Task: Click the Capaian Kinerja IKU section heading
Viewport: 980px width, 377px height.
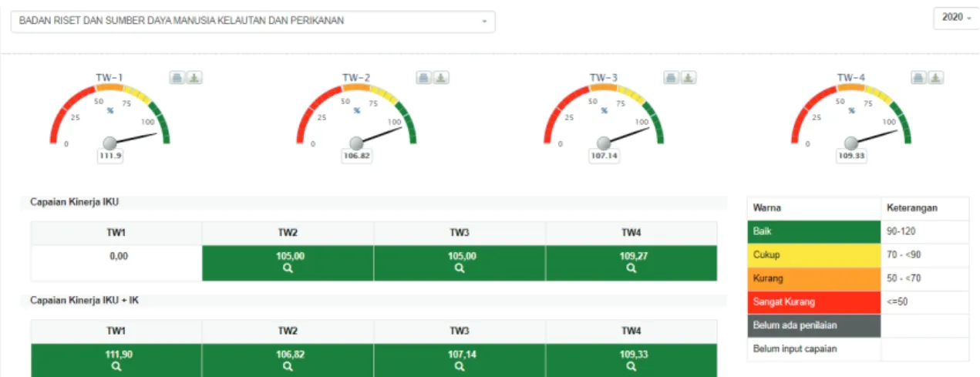Action: (75, 202)
